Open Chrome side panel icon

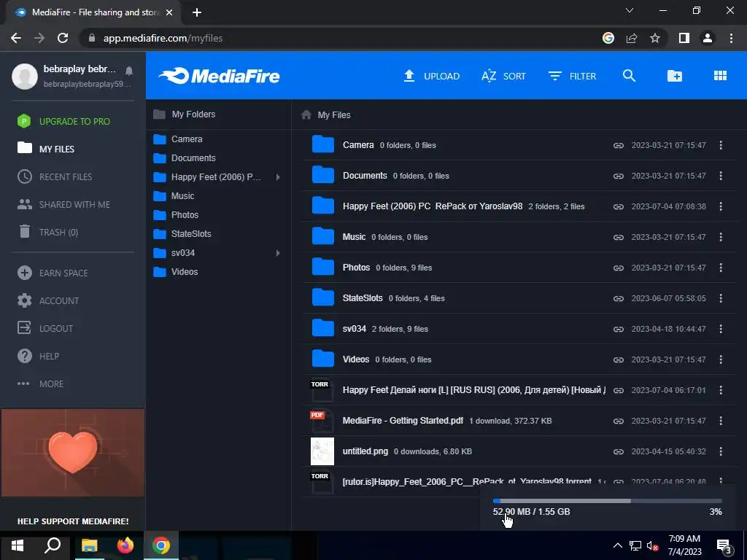pyautogui.click(x=684, y=38)
